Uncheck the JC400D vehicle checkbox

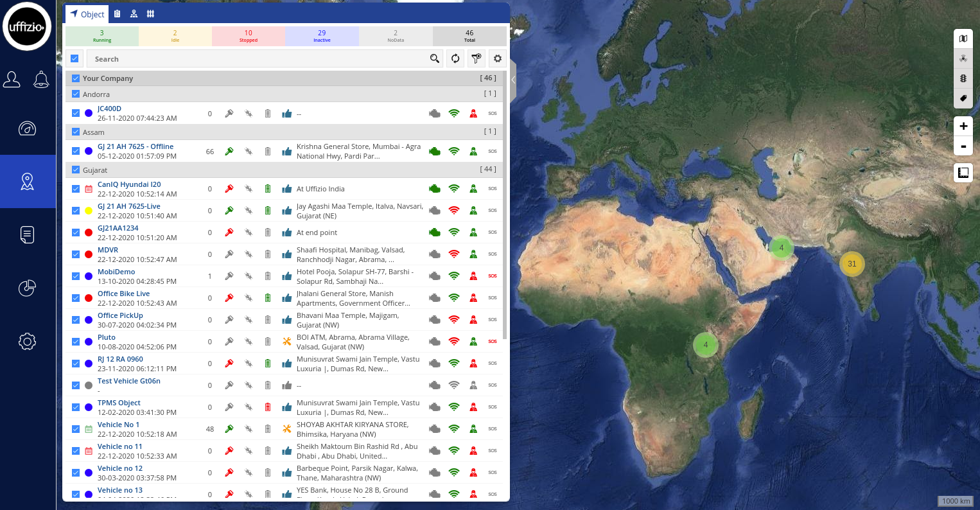(x=76, y=113)
